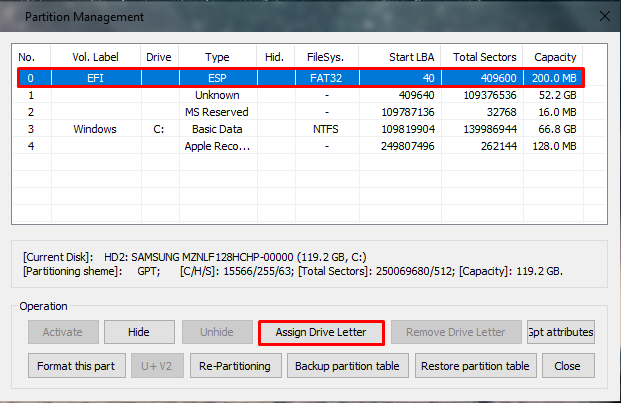Image resolution: width=621 pixels, height=403 pixels.
Task: Click Restore partition table button
Action: pyautogui.click(x=475, y=366)
